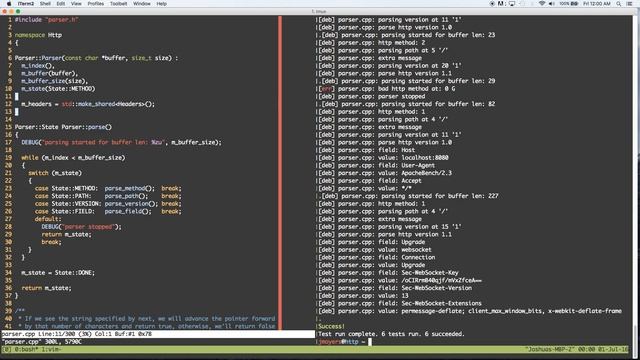
Task: Click "Test run complete. 6 tests run" line
Action: click(x=391, y=334)
